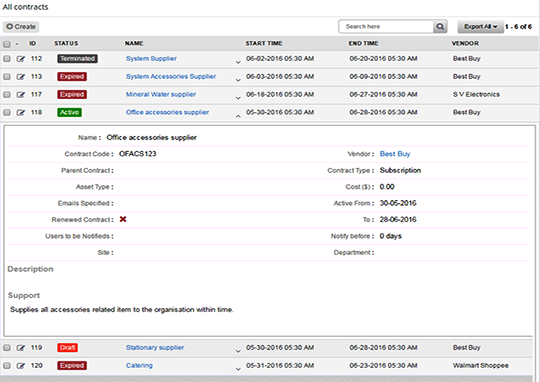Screen dimensions: 540x382
Task: Click the Description section heading
Action: point(30,269)
